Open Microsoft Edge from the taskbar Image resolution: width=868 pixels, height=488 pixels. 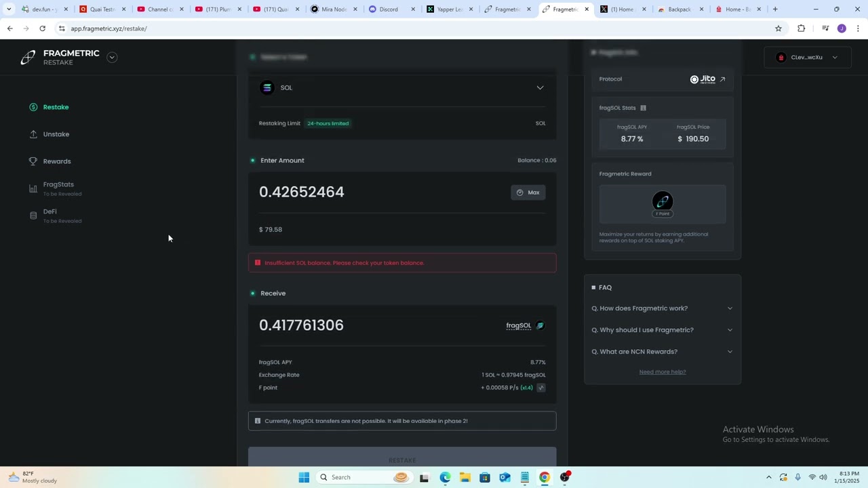445,477
